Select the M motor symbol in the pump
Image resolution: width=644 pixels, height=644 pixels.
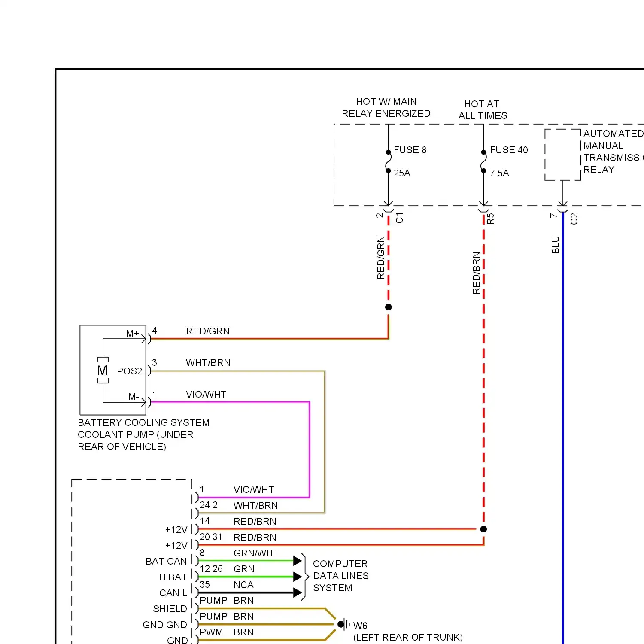tap(103, 370)
